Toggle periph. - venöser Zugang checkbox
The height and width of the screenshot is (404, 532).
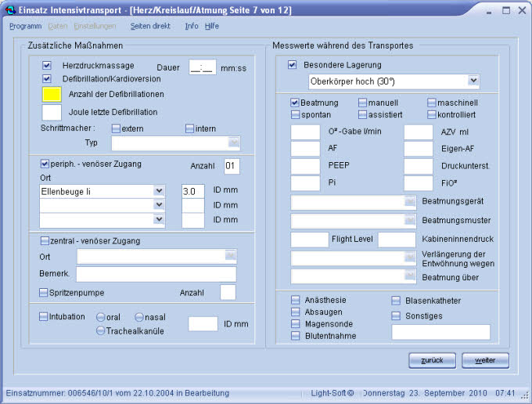pyautogui.click(x=45, y=164)
